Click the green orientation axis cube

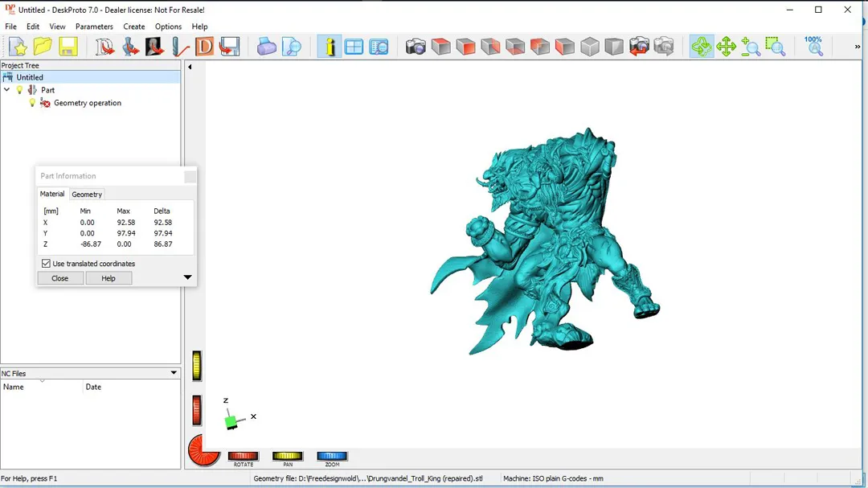(231, 423)
